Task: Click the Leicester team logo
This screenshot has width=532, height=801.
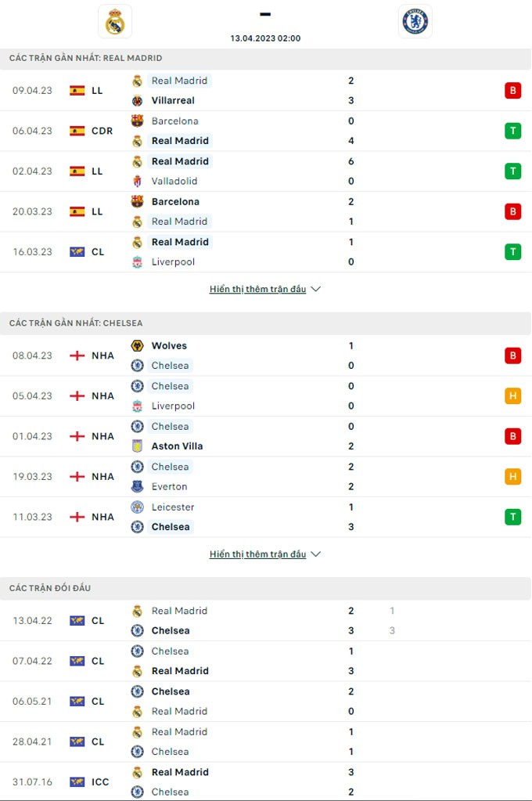Action: (137, 507)
